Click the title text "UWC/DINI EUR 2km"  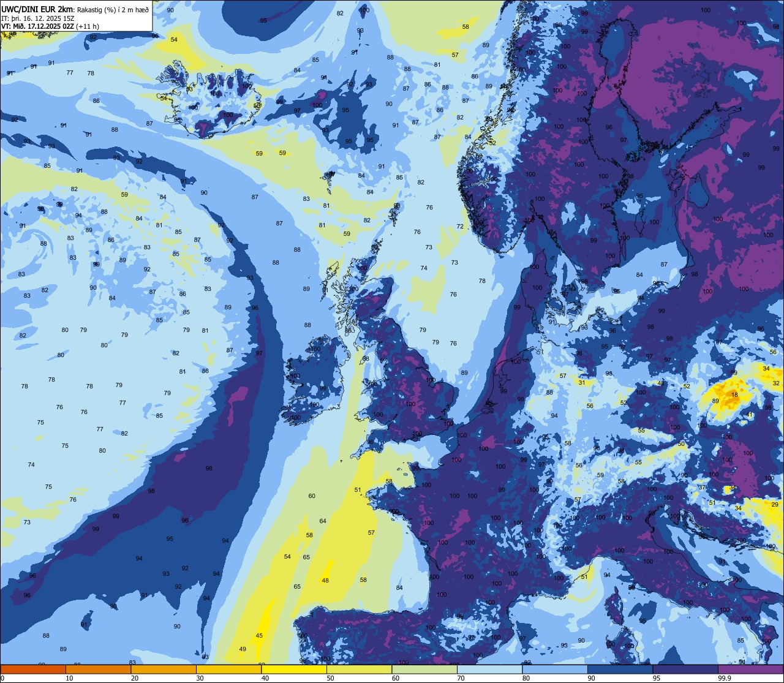[x=37, y=10]
